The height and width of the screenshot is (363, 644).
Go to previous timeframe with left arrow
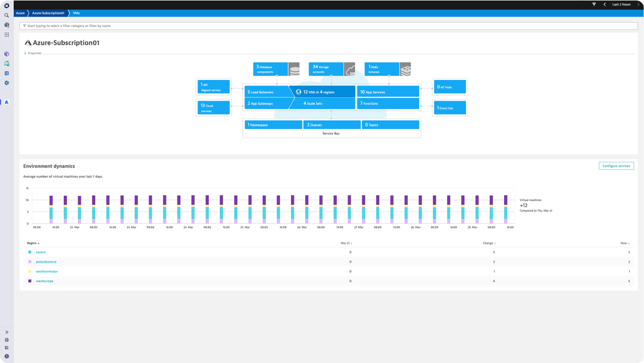point(605,4)
